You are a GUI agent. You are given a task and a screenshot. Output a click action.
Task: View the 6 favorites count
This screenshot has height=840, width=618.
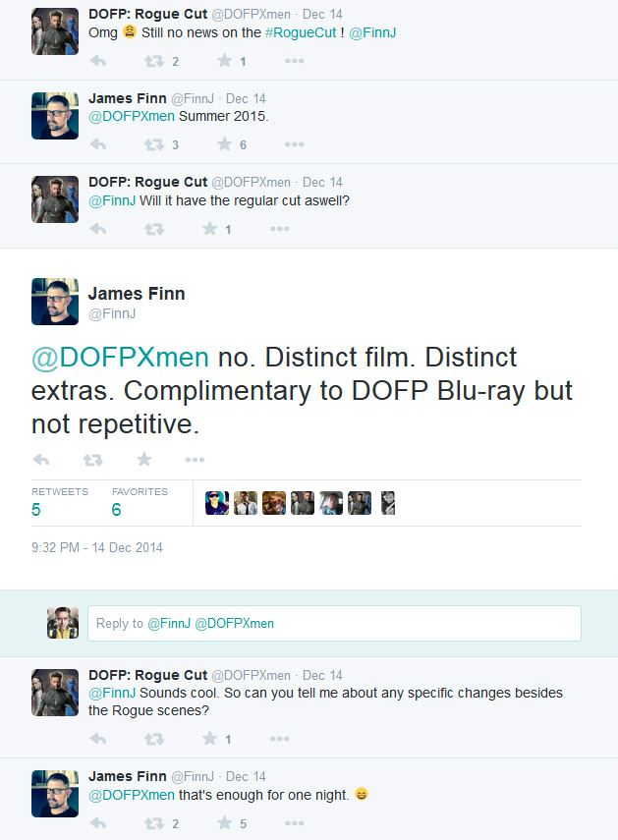(116, 510)
